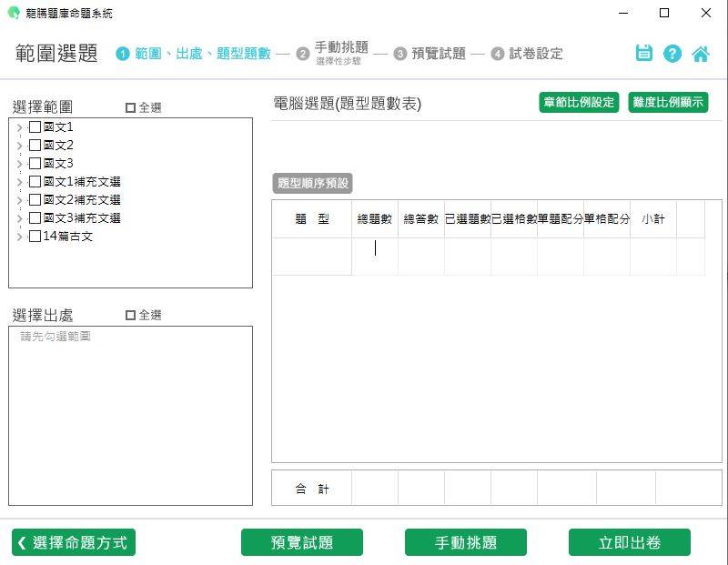Click 難度比例顯示 button
This screenshot has height=565, width=728.
pyautogui.click(x=668, y=102)
